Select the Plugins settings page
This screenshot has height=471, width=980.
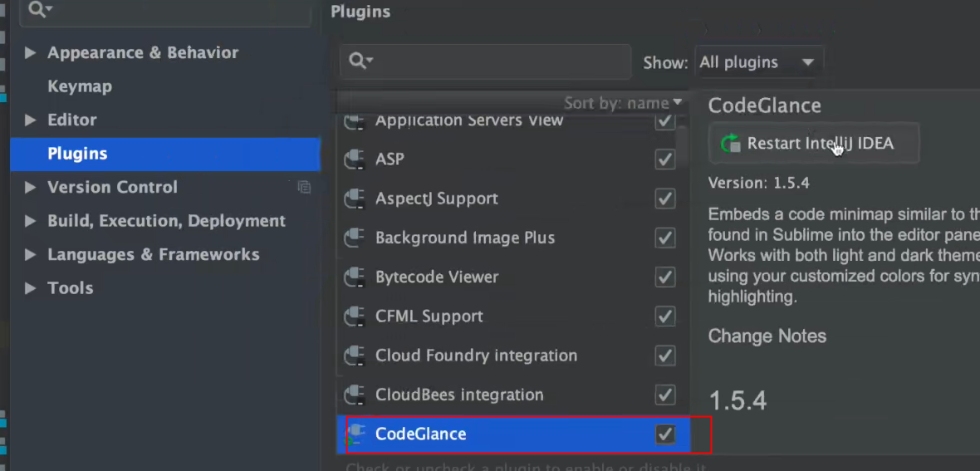pos(165,154)
